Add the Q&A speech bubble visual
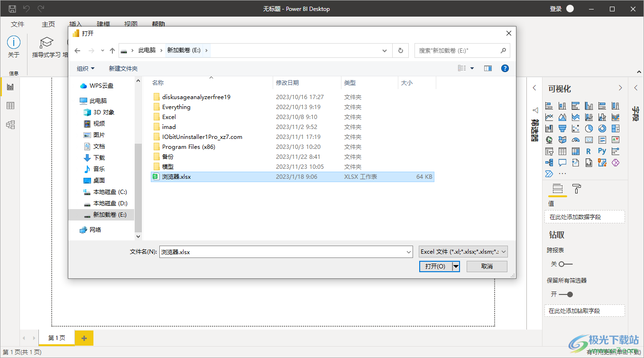 coord(562,163)
